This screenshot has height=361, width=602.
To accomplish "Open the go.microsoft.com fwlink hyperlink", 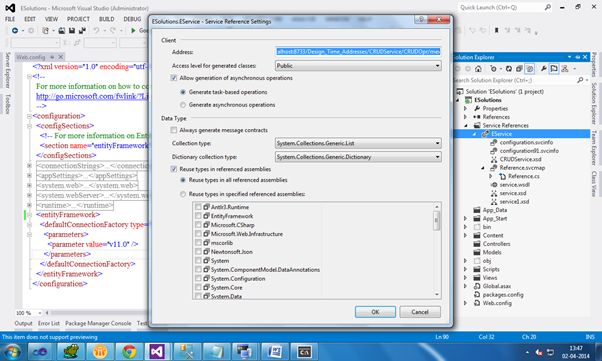I will click(x=92, y=96).
